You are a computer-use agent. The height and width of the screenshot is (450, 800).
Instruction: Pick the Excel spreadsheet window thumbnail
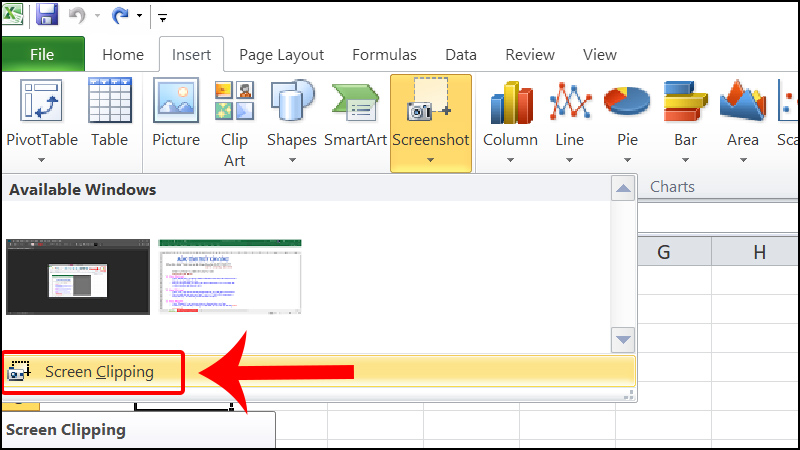[230, 277]
